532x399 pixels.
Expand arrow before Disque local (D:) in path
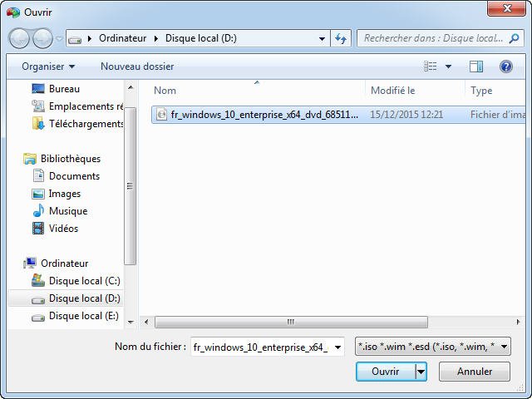[x=156, y=39]
